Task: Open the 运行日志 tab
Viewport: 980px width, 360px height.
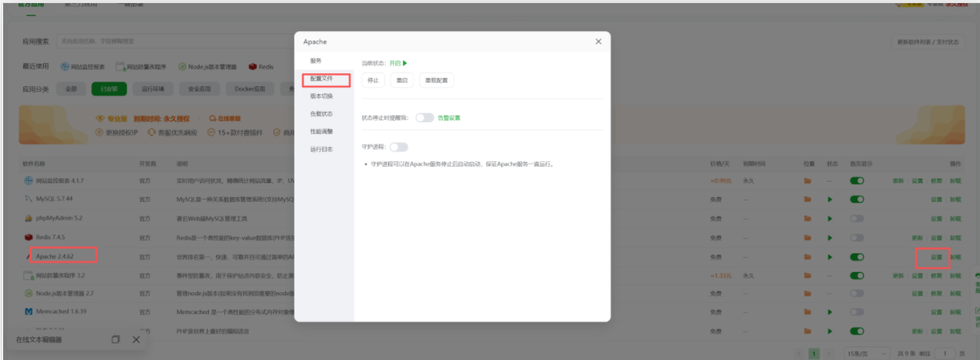Action: click(x=322, y=150)
